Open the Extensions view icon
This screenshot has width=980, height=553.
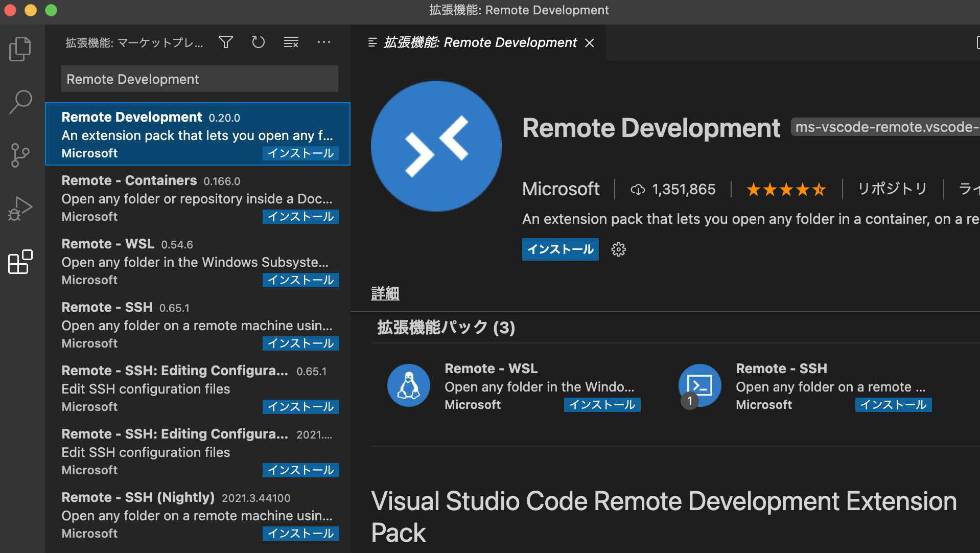tap(20, 262)
